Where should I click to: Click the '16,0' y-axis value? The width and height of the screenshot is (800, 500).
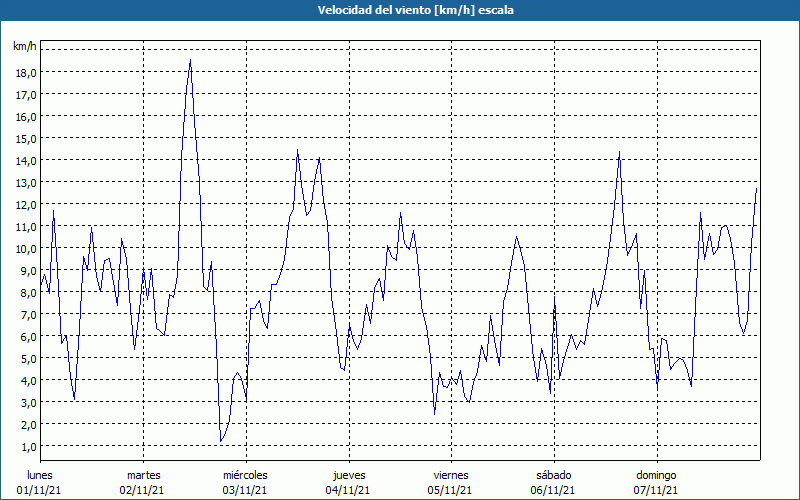click(26, 116)
